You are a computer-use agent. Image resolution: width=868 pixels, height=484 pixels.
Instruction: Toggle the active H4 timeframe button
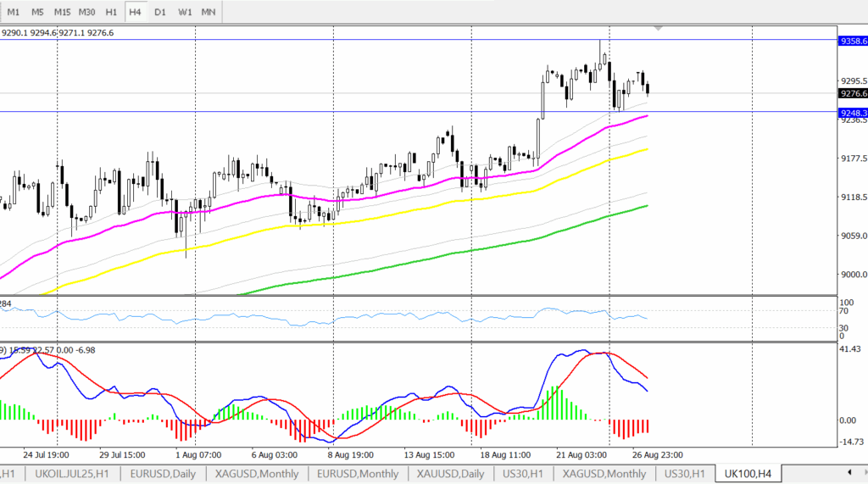(136, 13)
